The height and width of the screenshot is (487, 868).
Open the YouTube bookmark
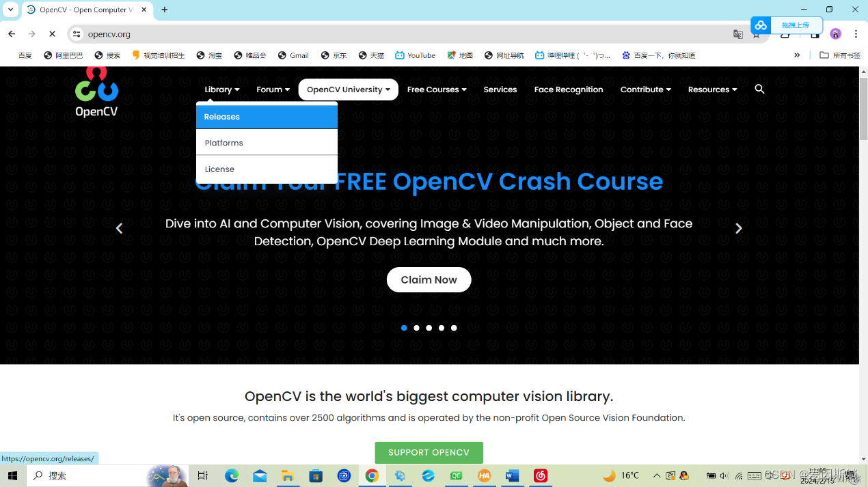[x=415, y=55]
